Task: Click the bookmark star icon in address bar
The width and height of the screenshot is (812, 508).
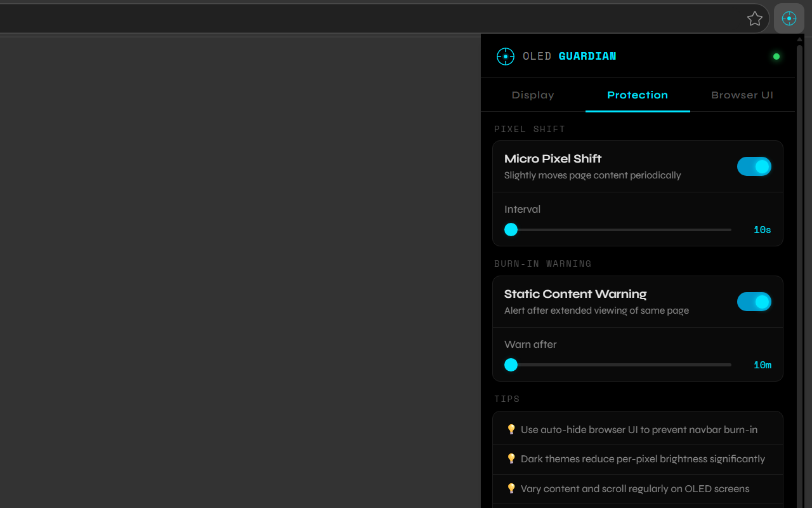Action: [754, 18]
